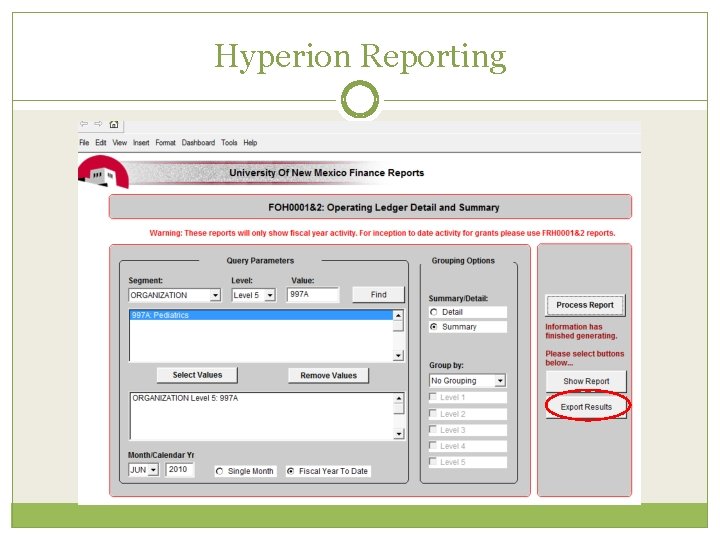Open the Help menu
Image resolution: width=720 pixels, height=540 pixels.
coord(250,143)
